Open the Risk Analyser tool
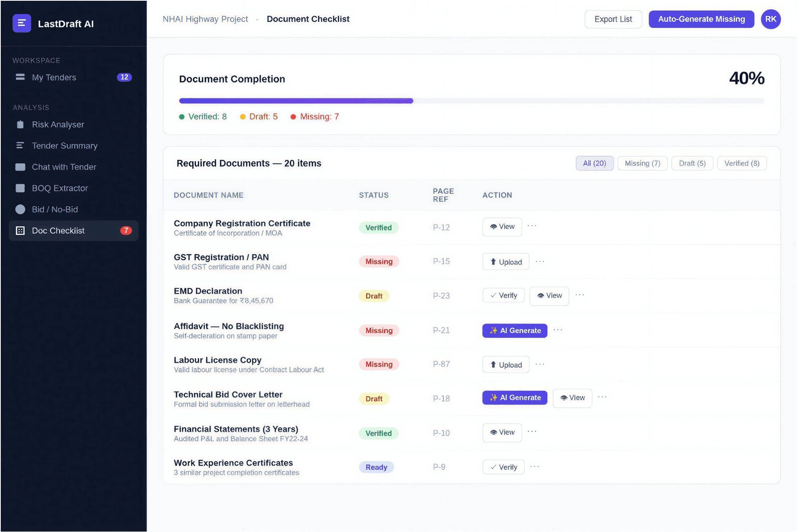This screenshot has height=532, width=797. click(58, 124)
